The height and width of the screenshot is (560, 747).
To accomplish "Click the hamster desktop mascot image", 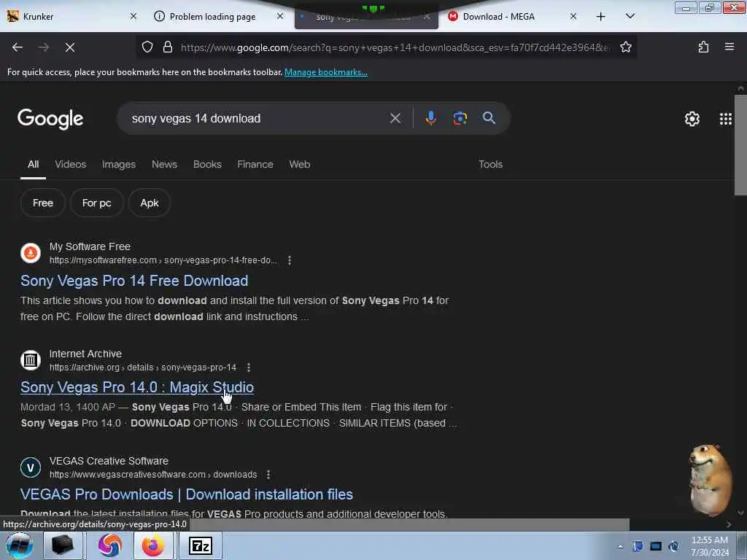I will [710, 480].
